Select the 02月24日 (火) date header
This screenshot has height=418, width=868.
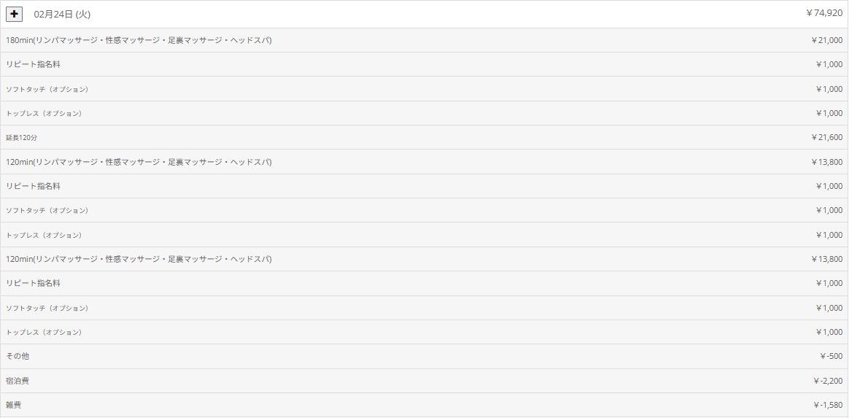tap(62, 15)
